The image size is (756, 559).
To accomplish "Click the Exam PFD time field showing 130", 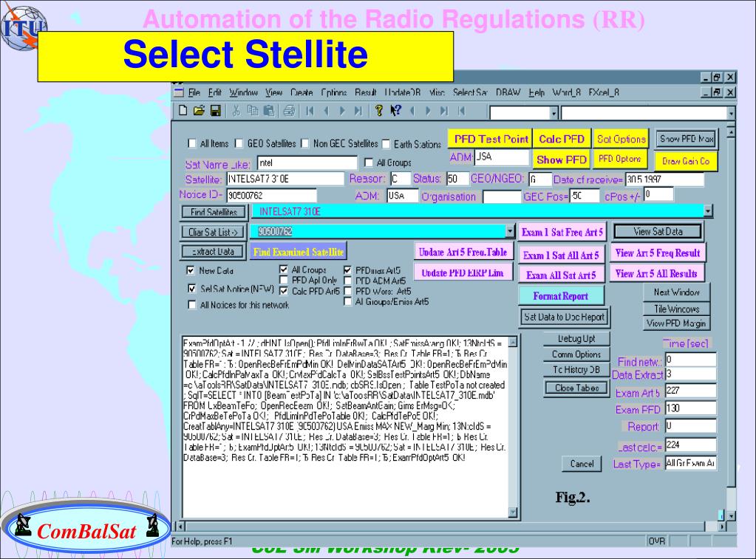I will (x=690, y=408).
